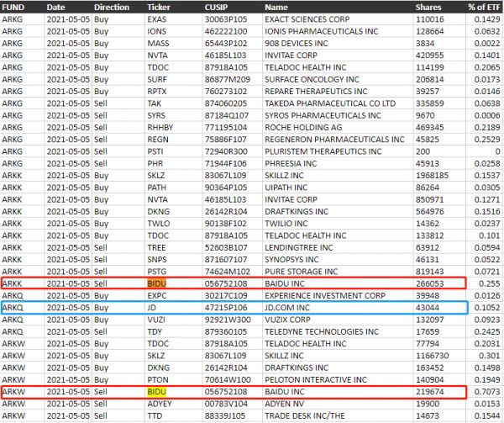This screenshot has width=504, height=423.
Task: Select the Direction column header
Action: pyautogui.click(x=112, y=6)
